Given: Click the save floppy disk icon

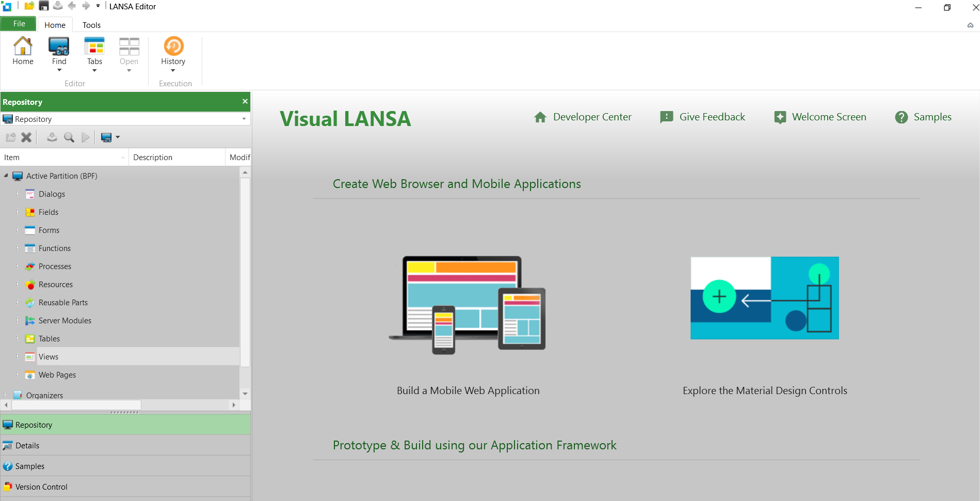Looking at the screenshot, I should (x=44, y=6).
